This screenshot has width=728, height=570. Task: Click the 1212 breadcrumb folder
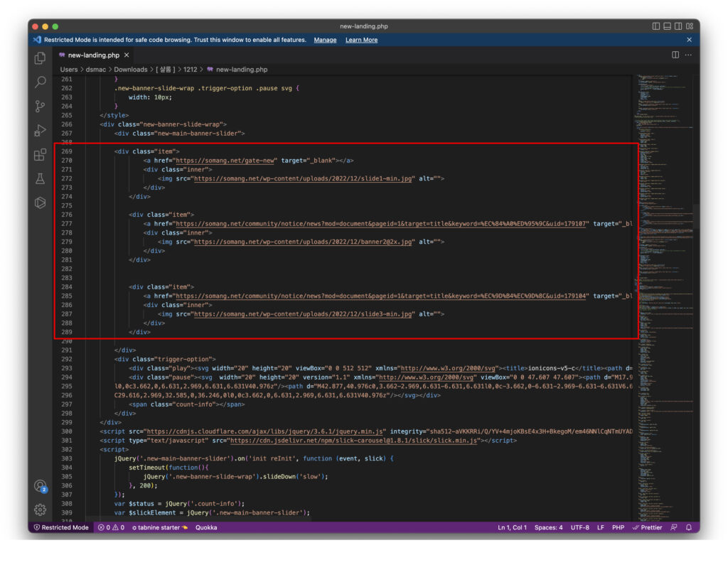190,70
